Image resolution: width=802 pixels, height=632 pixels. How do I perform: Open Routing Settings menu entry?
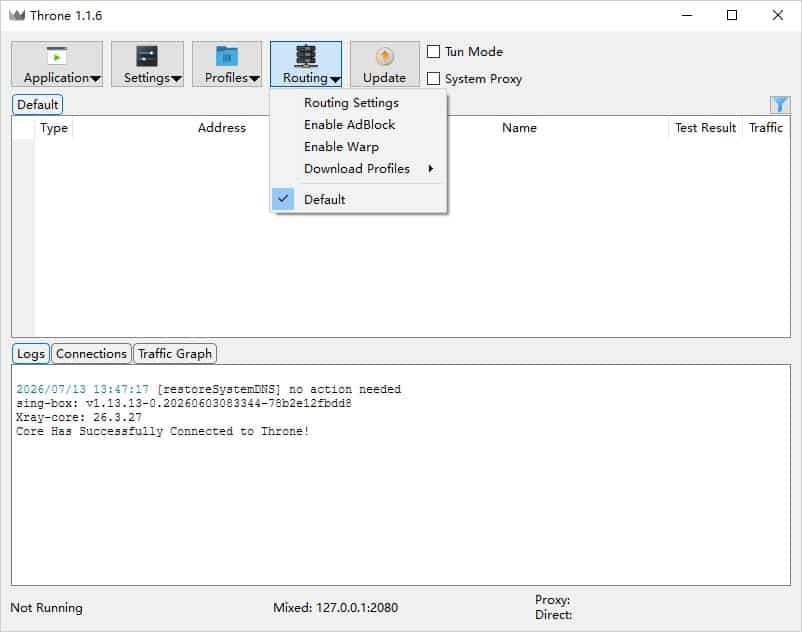pyautogui.click(x=359, y=103)
